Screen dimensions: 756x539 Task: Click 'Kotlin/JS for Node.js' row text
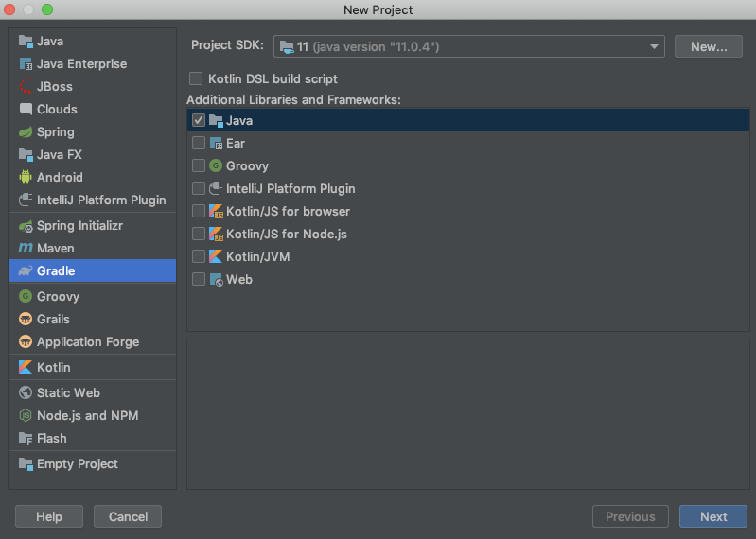287,235
